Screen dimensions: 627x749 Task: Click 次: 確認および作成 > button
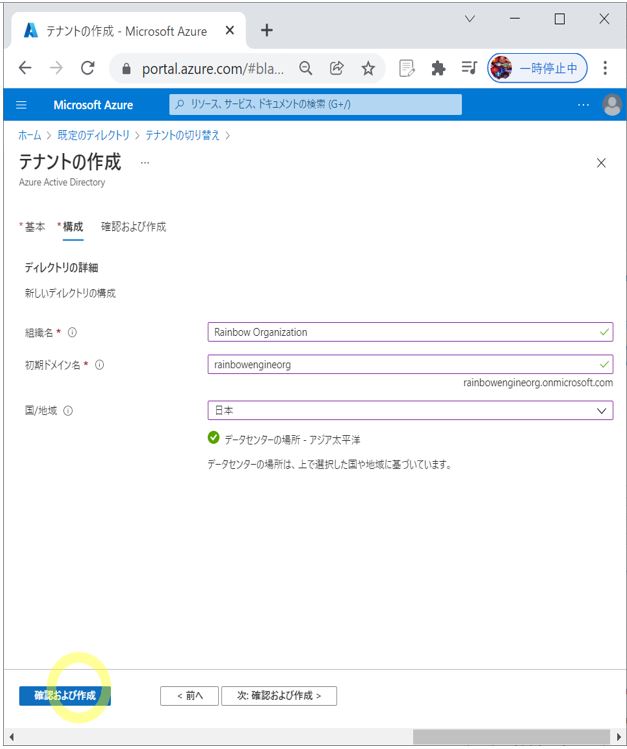pos(279,696)
